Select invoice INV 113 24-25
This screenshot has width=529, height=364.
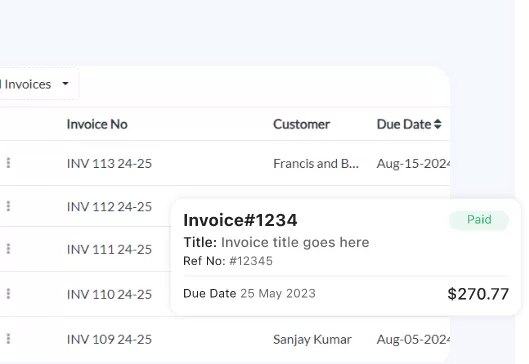(109, 164)
